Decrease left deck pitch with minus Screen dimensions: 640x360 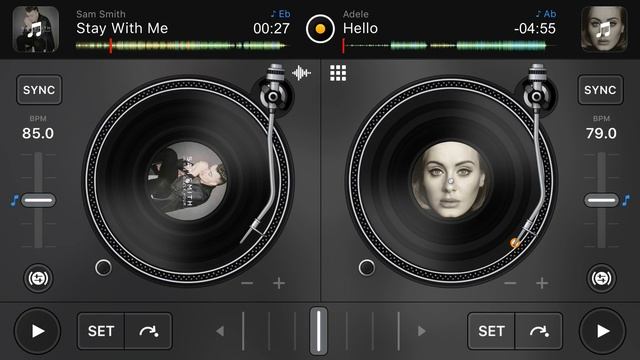(247, 283)
